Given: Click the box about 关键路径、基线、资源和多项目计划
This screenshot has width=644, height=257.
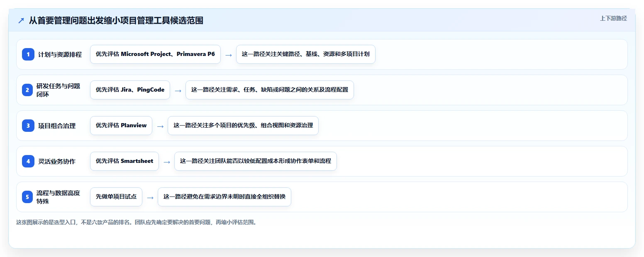Looking at the screenshot, I should (x=306, y=54).
